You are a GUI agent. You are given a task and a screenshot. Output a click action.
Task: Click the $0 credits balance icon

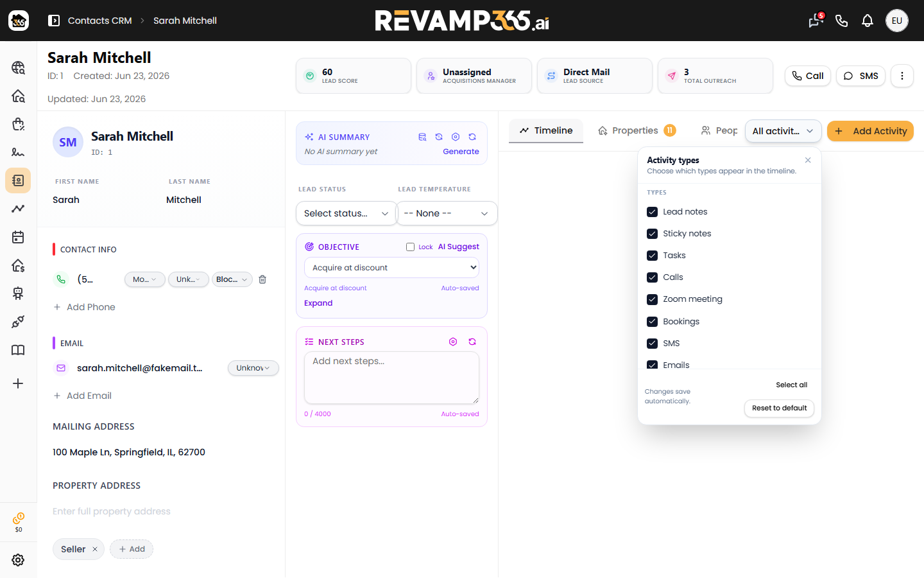coord(19,522)
